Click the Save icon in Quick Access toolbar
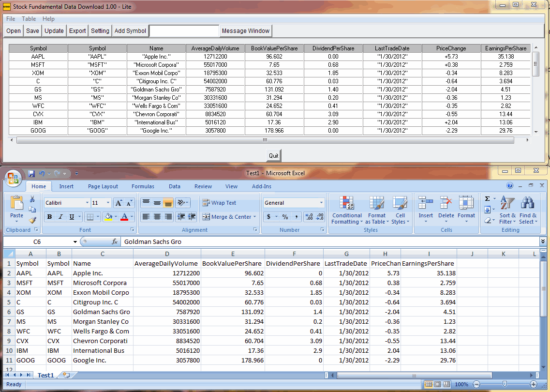 (31, 173)
